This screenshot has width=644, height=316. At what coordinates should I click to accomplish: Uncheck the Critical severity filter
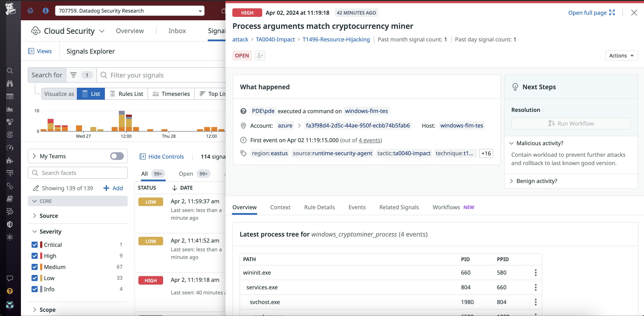click(x=35, y=244)
